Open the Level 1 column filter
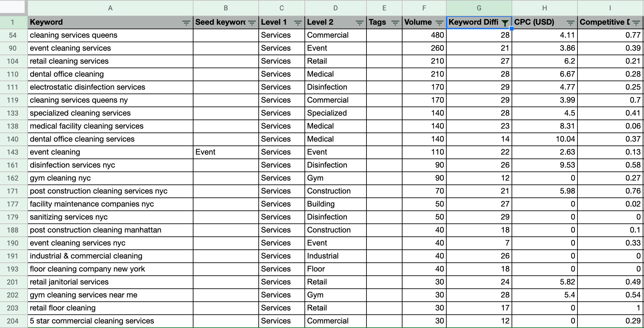Viewport: 644px width, 328px height. [x=298, y=23]
